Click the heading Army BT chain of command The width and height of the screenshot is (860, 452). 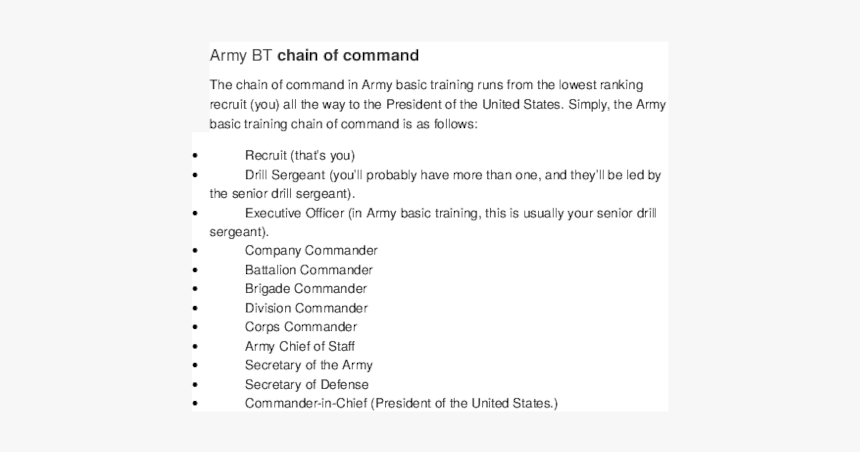click(314, 56)
